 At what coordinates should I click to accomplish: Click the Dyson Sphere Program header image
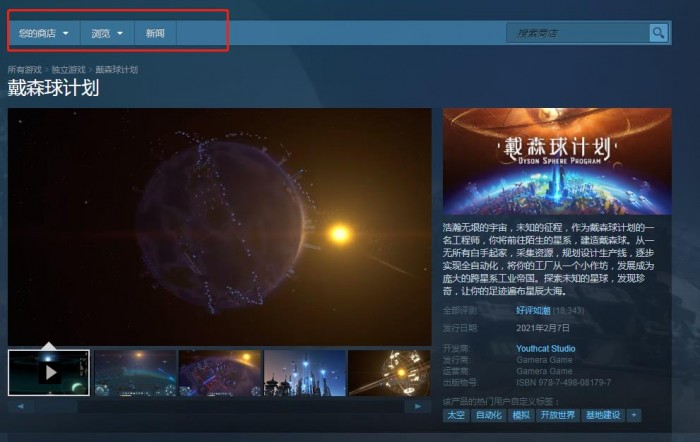(x=557, y=161)
